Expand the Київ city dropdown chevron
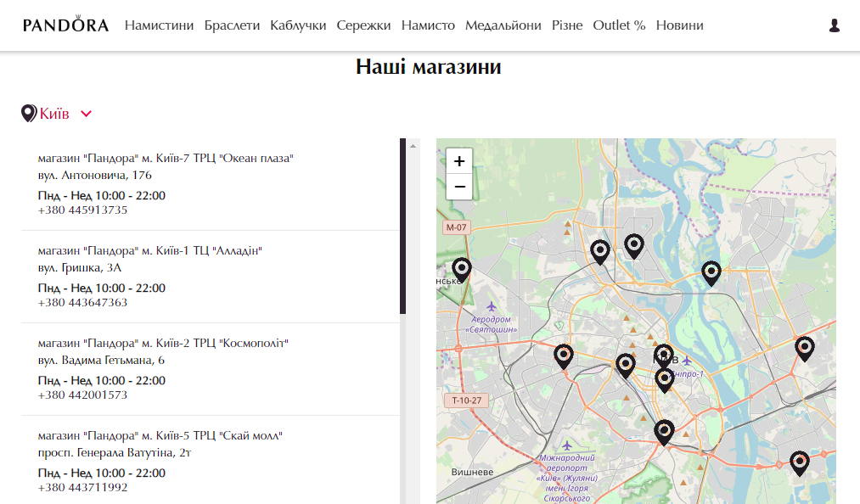The image size is (860, 504). pyautogui.click(x=86, y=114)
